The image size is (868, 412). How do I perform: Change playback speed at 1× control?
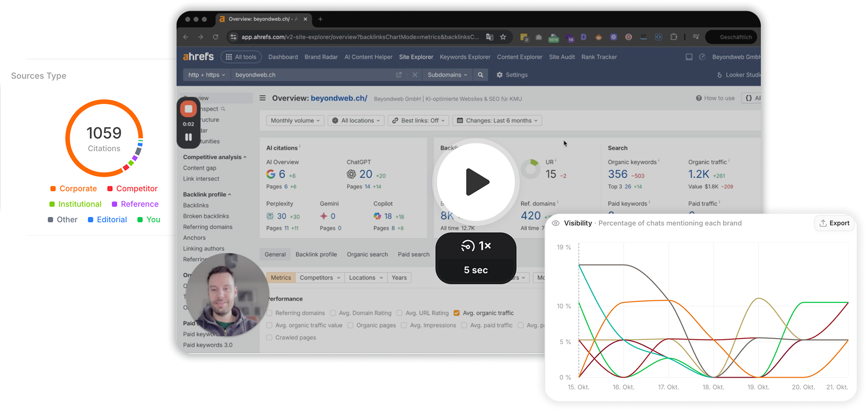tap(476, 246)
